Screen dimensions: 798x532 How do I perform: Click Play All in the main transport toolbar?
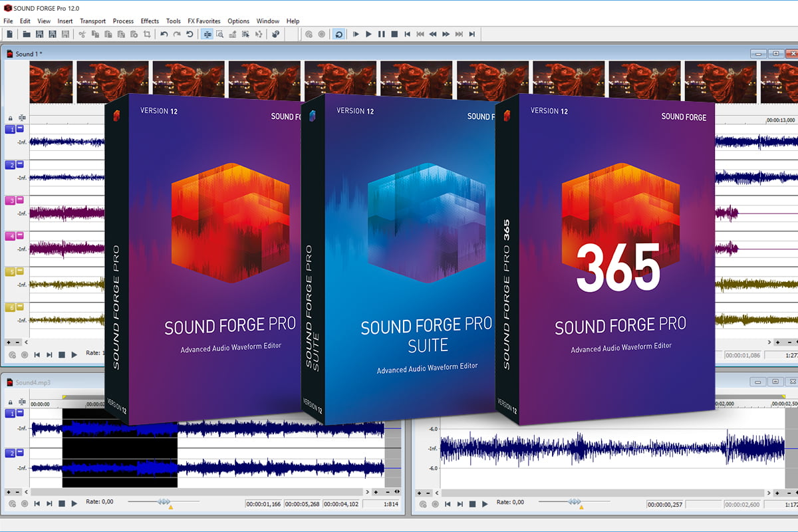pos(356,34)
